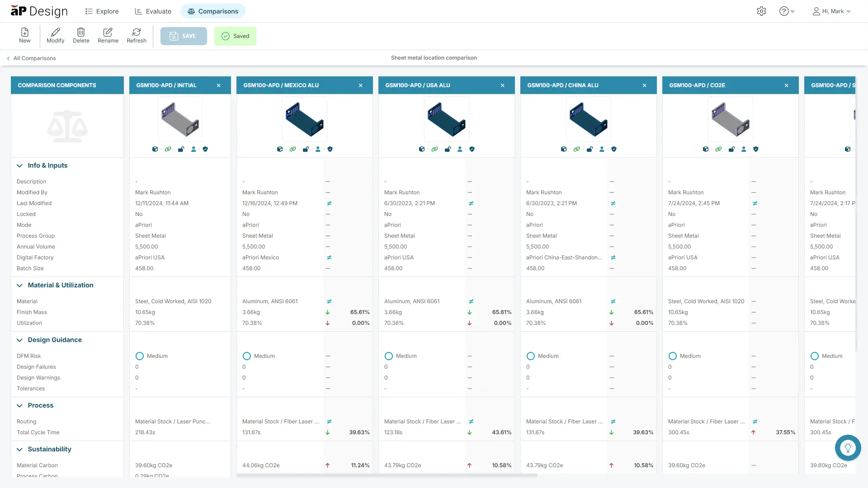The image size is (868, 488).
Task: Click the GSM100-APD / INITIAL part thumbnail
Action: pos(180,119)
